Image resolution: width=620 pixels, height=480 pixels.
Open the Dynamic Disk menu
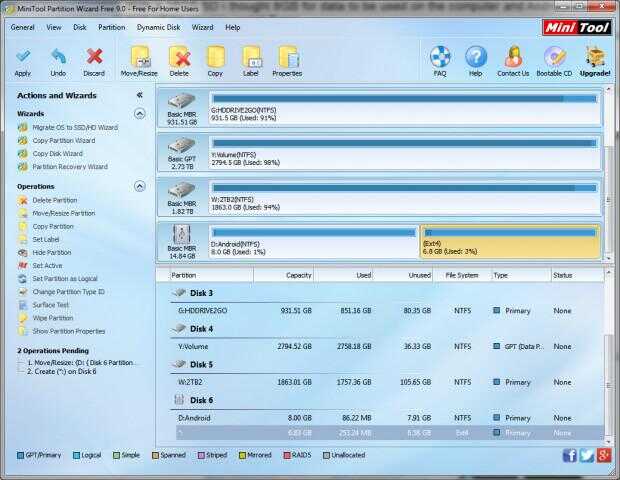[159, 27]
